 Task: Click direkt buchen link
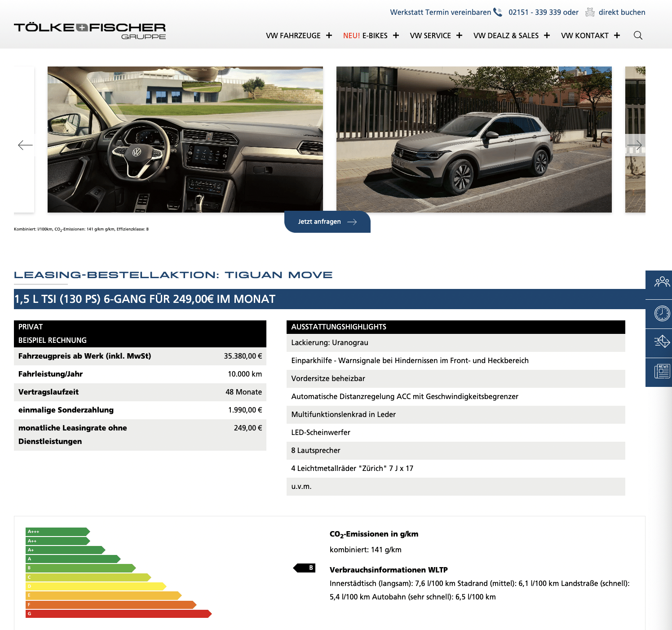[622, 12]
